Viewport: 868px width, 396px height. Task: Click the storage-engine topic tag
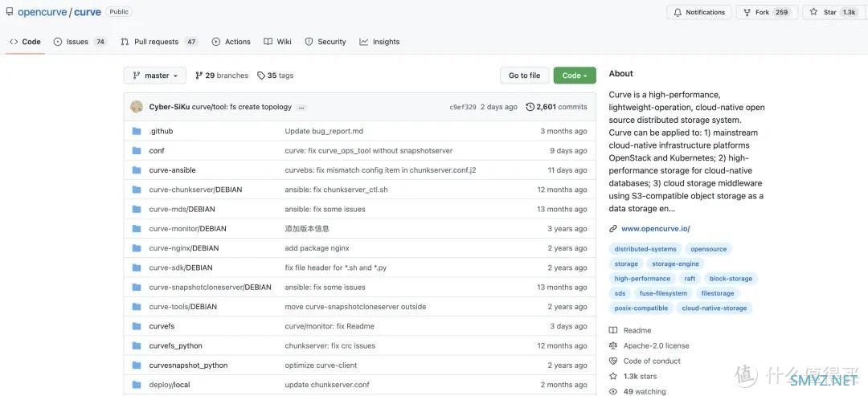[675, 263]
